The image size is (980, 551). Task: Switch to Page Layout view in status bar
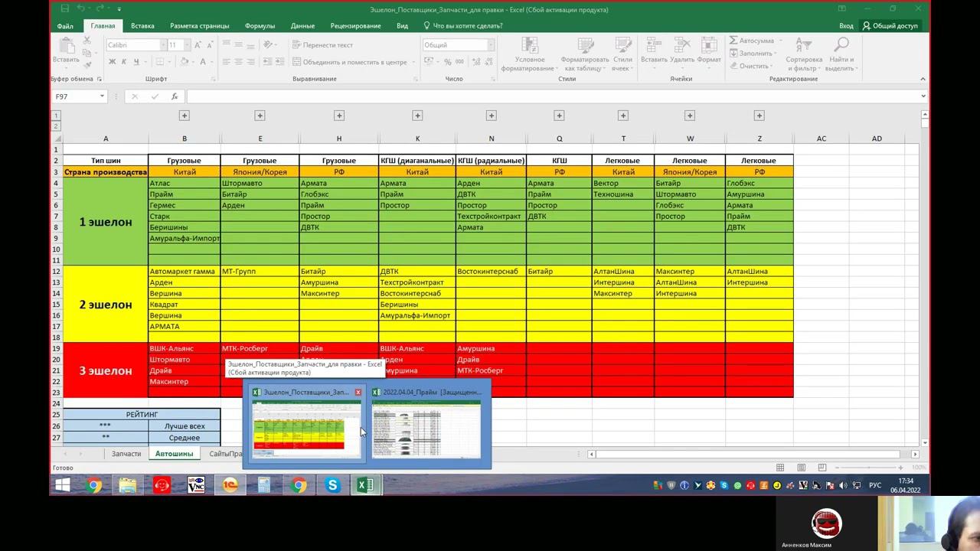point(801,468)
